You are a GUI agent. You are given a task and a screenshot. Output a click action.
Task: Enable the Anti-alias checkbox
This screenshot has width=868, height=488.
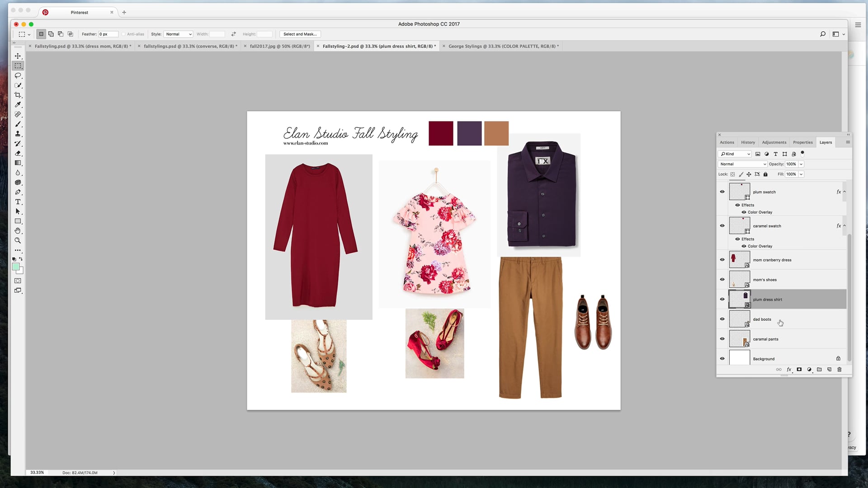click(124, 34)
